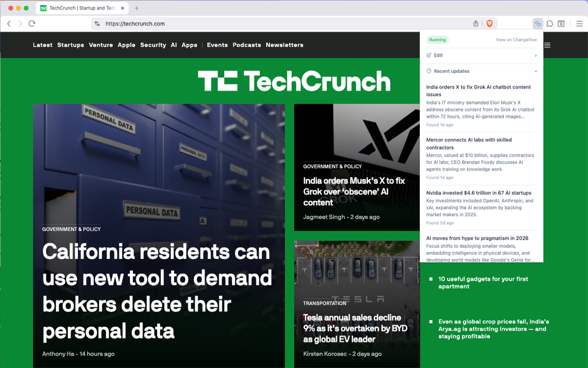Navigate back with the back arrow

click(x=9, y=23)
